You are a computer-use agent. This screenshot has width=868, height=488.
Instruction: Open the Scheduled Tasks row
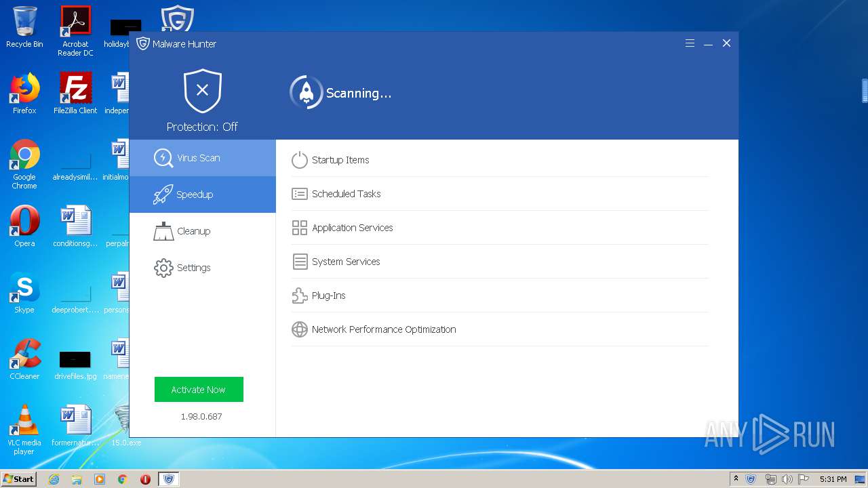(500, 194)
